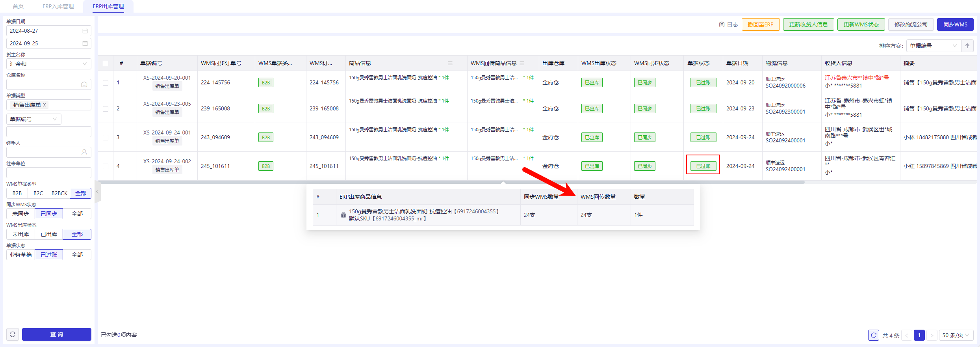Check row XS-2024-09-23-005 checkbox
Viewport: 980px width, 347px height.
106,109
